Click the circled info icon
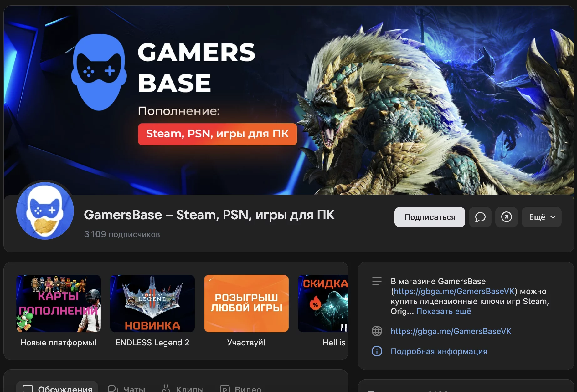Screen dimensions: 577x392 [x=377, y=351]
